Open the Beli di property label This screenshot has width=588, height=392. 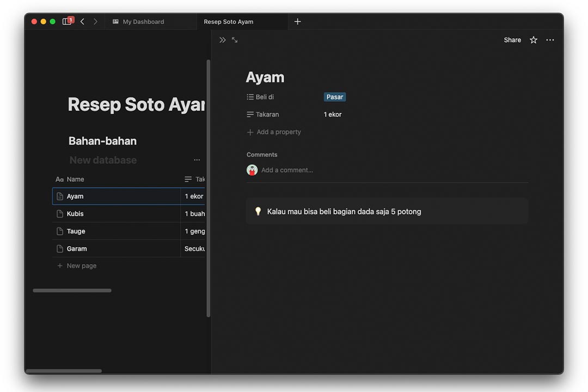coord(265,97)
